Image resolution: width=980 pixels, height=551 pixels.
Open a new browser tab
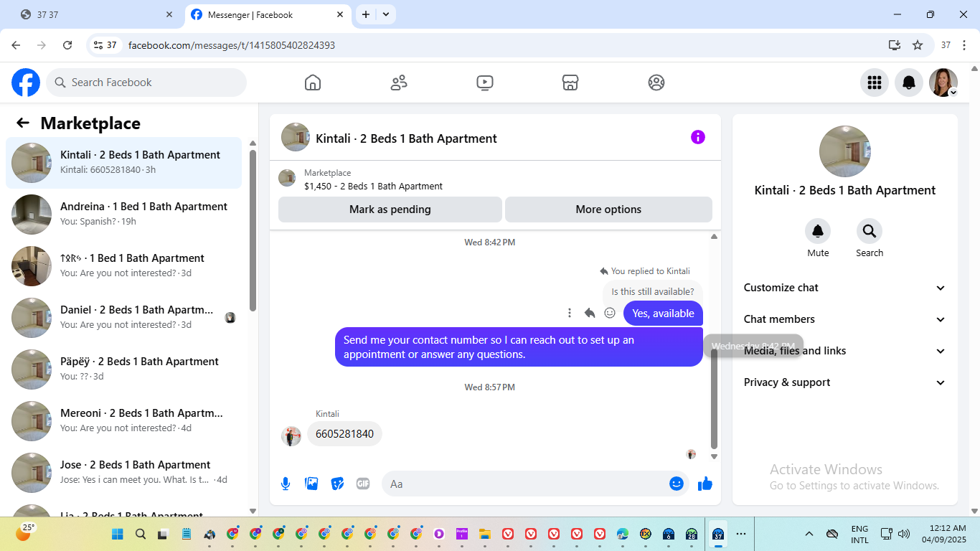point(366,14)
